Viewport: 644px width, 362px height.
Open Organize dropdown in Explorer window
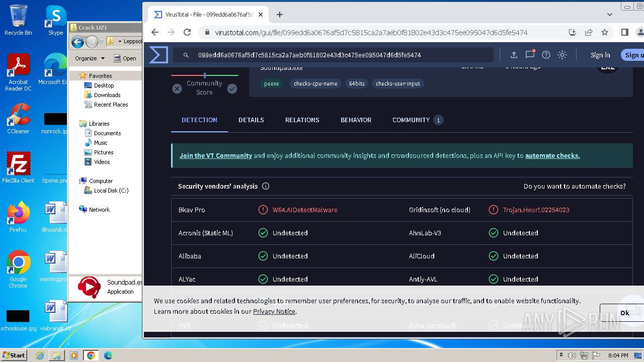[x=90, y=58]
